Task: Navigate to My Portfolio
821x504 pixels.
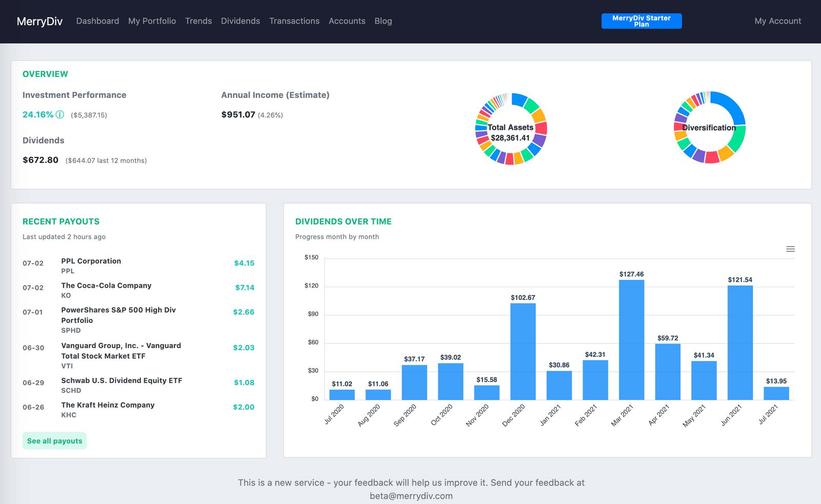Action: [152, 21]
